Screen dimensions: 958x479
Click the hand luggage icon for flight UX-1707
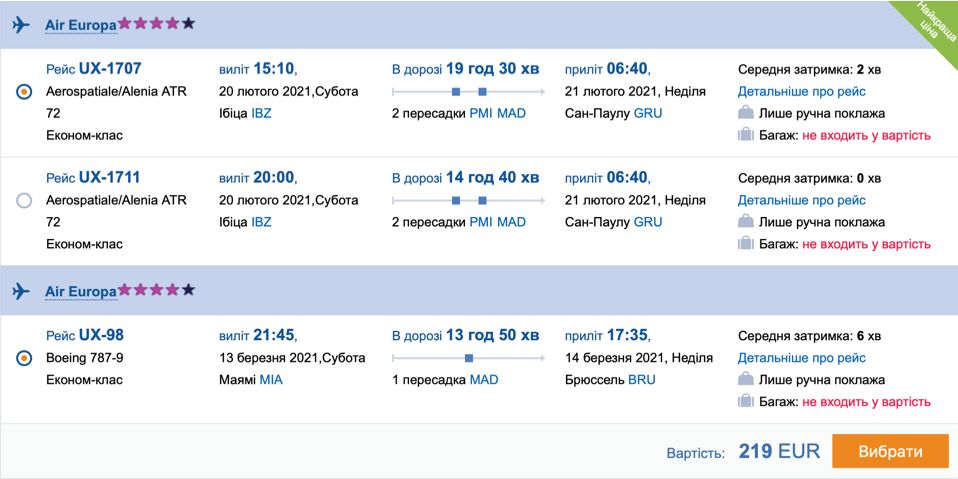click(745, 113)
